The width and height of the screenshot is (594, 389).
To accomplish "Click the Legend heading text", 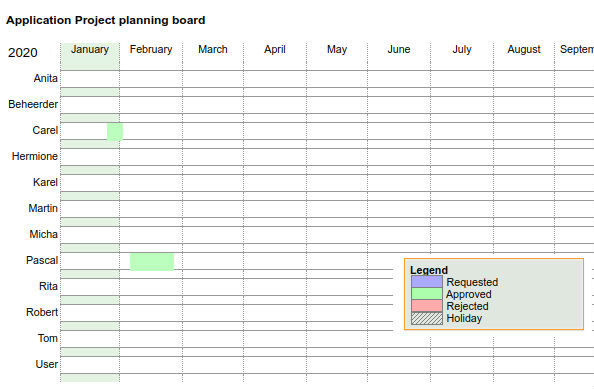I will tap(429, 270).
